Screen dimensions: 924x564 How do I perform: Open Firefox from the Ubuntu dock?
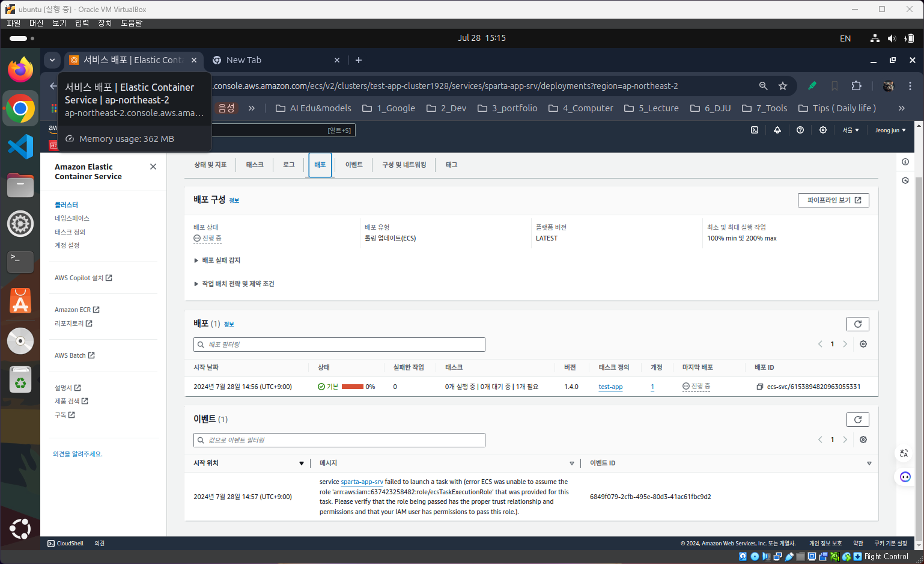20,70
